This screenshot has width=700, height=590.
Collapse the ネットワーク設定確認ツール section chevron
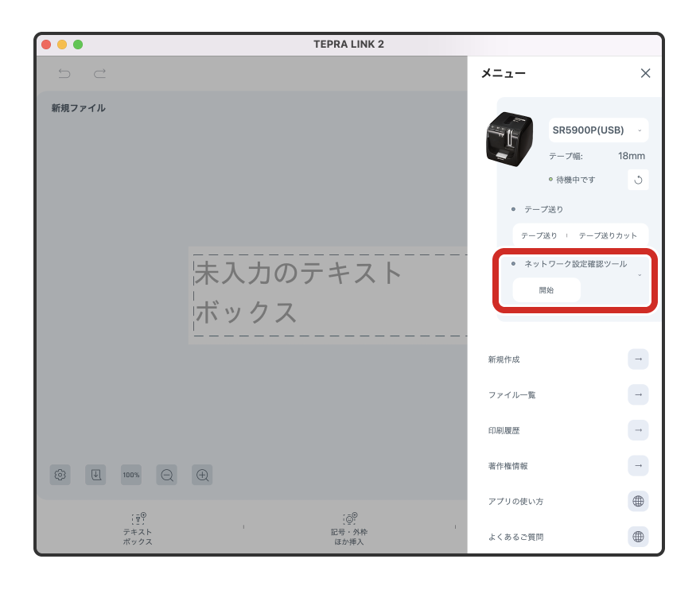click(x=640, y=275)
